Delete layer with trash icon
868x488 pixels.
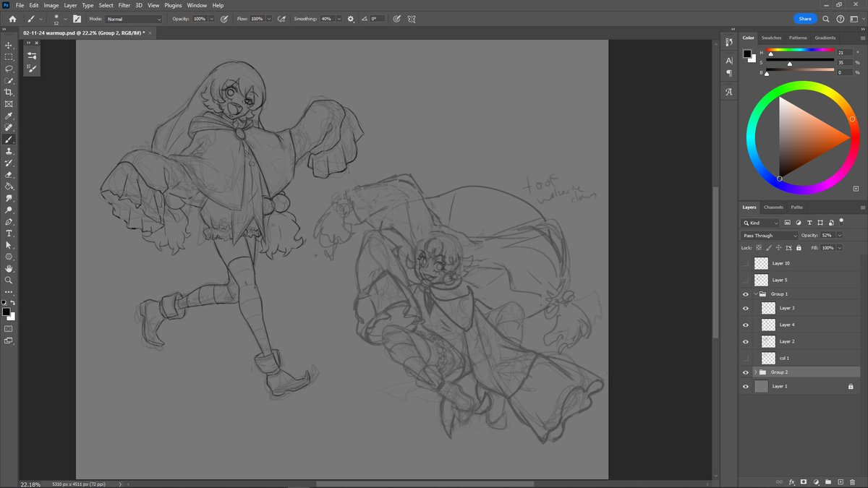coord(852,481)
